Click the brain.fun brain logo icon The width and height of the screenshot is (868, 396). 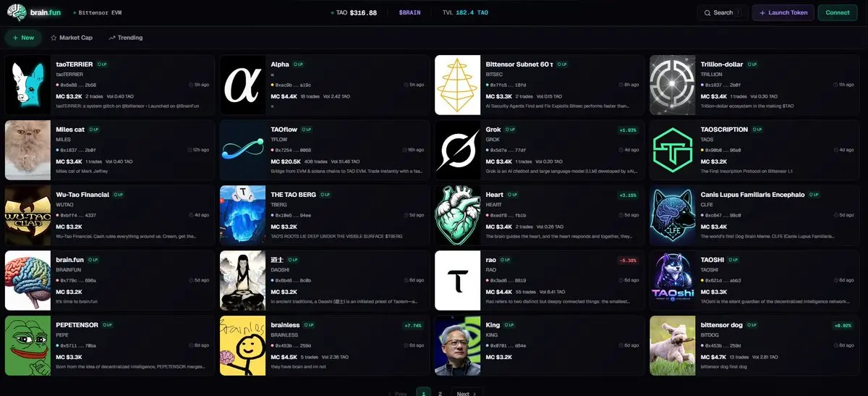coord(16,12)
